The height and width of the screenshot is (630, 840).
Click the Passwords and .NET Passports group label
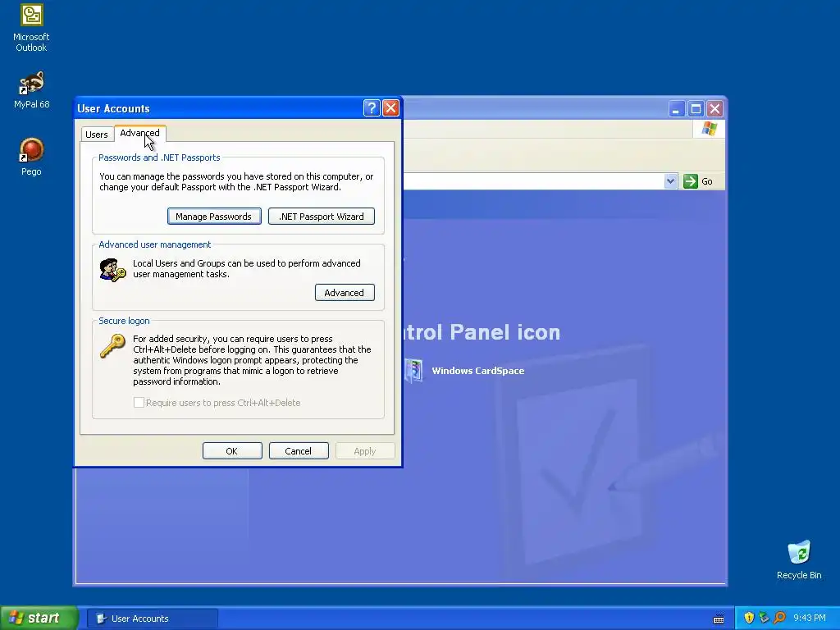[x=159, y=157]
